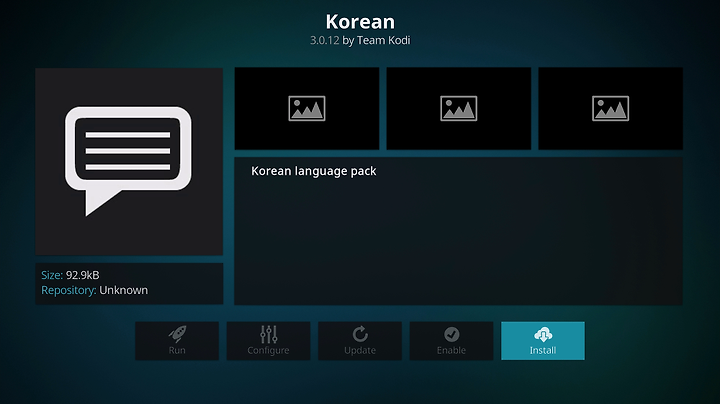Select the middle screenshot placeholder thumbnail

(459, 108)
